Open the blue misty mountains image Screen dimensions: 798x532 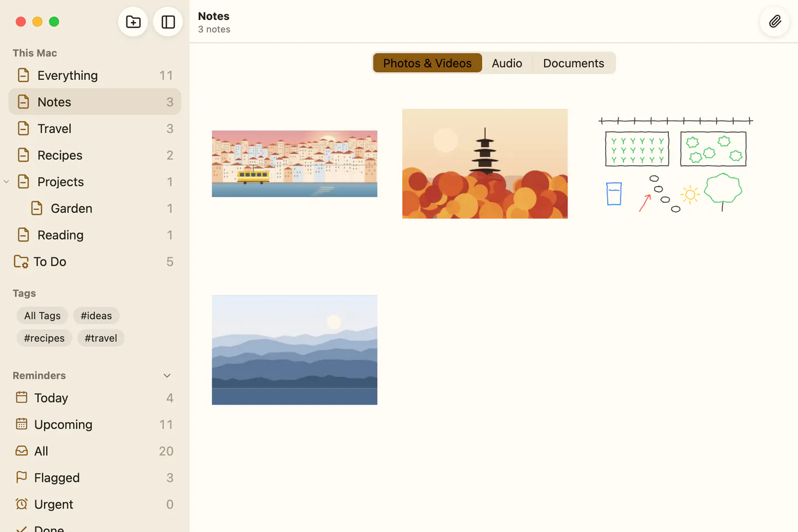294,350
